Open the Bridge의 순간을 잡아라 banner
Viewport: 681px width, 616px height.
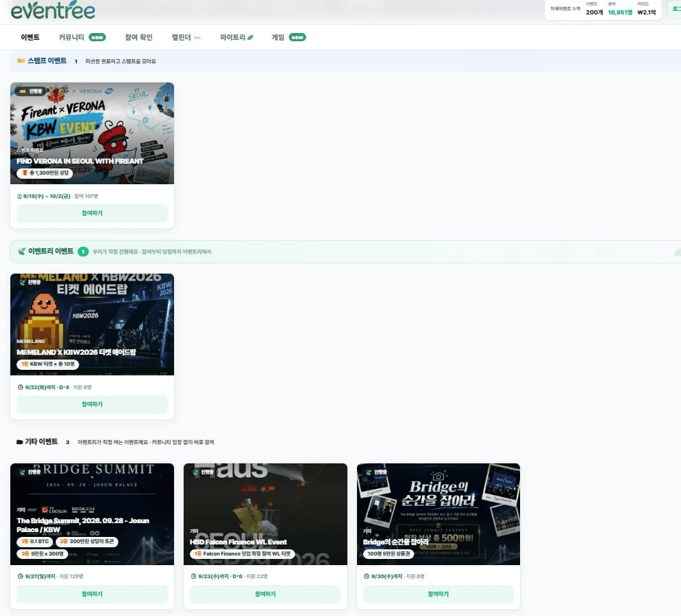tap(438, 514)
